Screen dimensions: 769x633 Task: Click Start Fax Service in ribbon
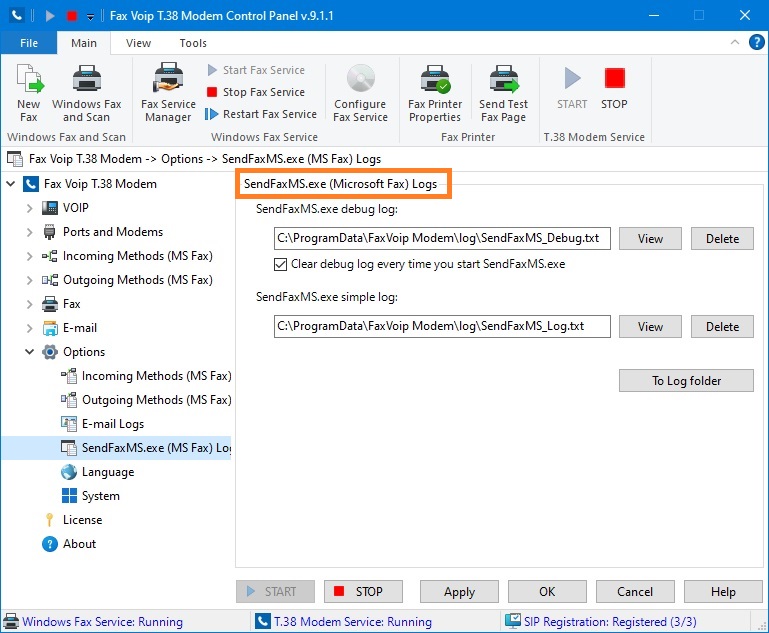pos(256,70)
